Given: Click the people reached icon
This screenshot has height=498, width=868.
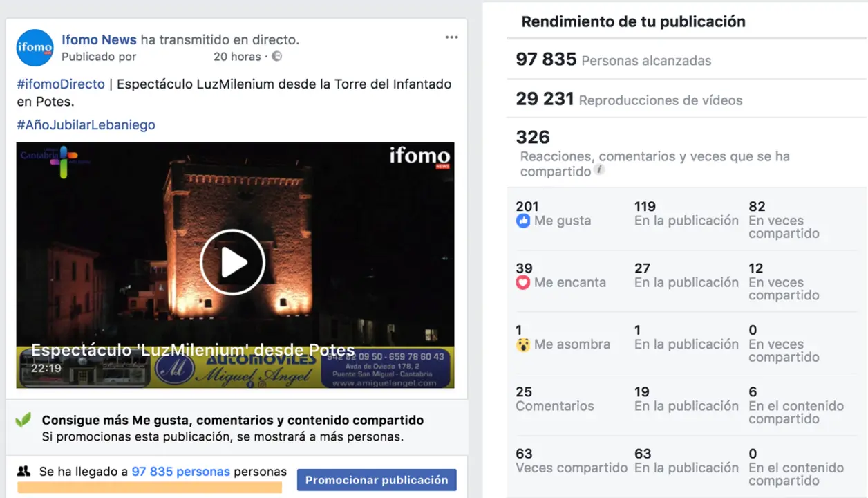Looking at the screenshot, I should 24,472.
